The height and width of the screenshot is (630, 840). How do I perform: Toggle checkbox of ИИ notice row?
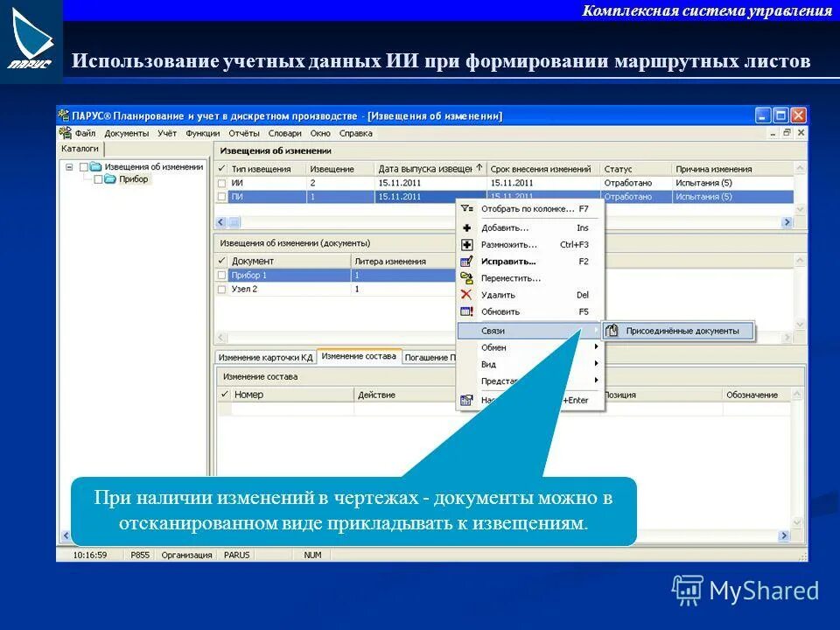tap(221, 183)
